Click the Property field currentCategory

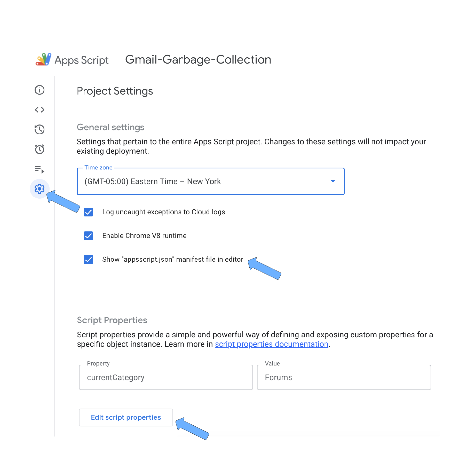pos(166,377)
